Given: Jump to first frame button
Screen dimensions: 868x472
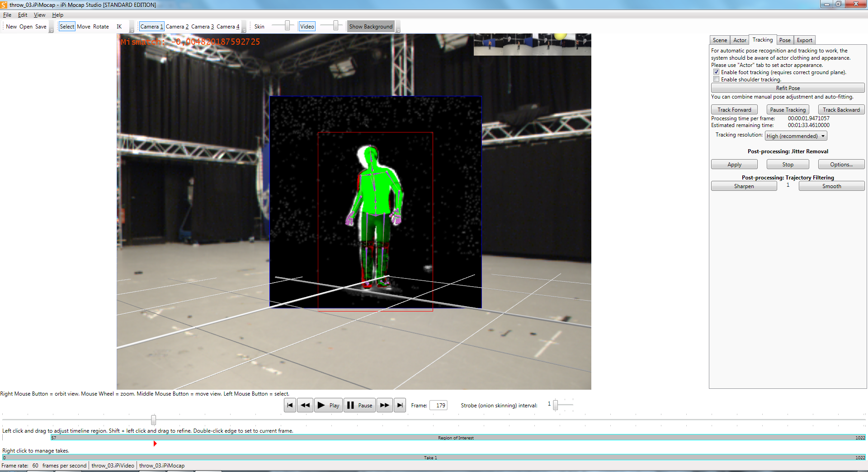Looking at the screenshot, I should pos(290,405).
